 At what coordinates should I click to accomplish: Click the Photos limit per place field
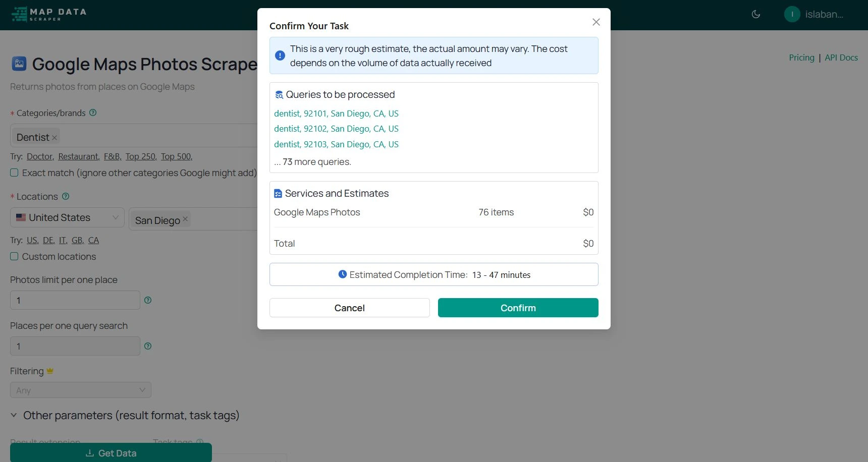coord(75,300)
